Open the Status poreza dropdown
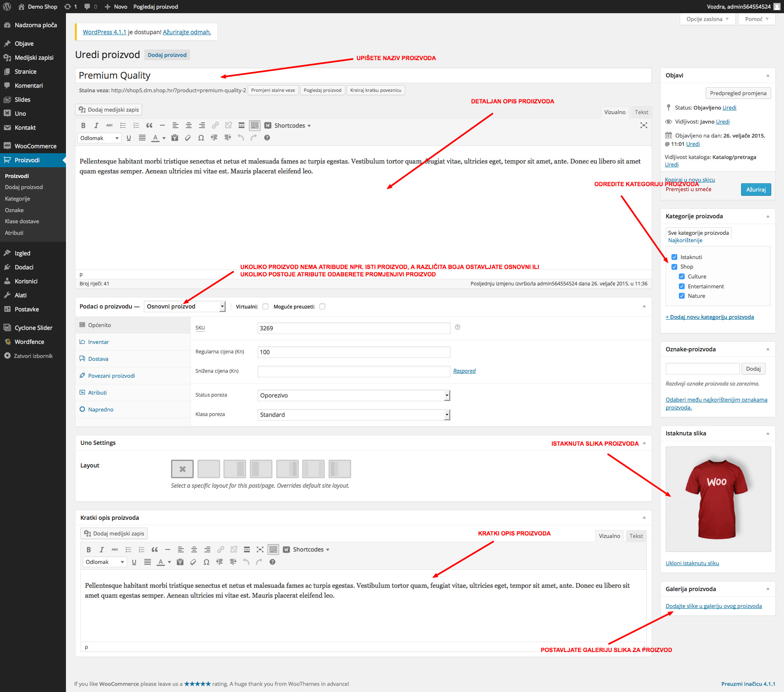This screenshot has width=784, height=692. click(x=354, y=395)
